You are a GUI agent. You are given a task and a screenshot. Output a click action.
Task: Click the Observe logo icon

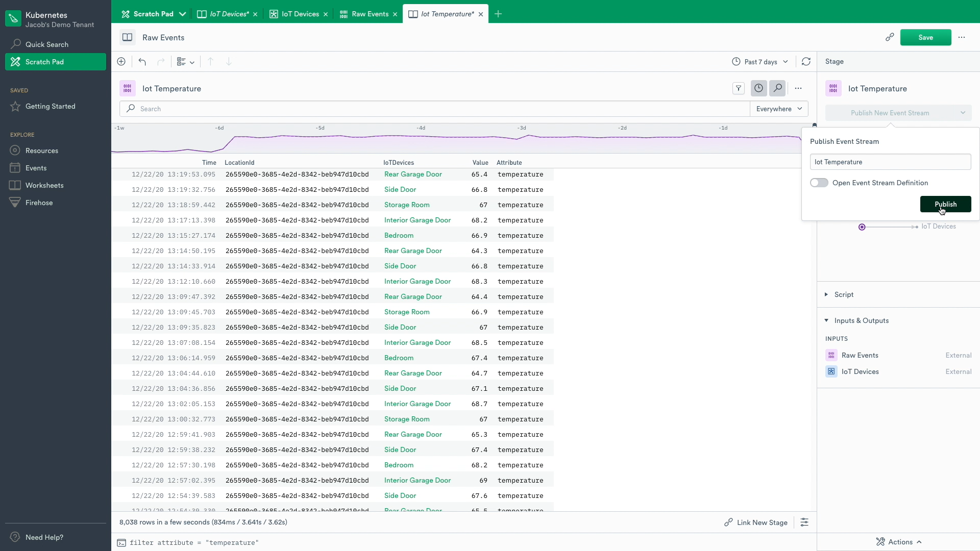click(13, 19)
